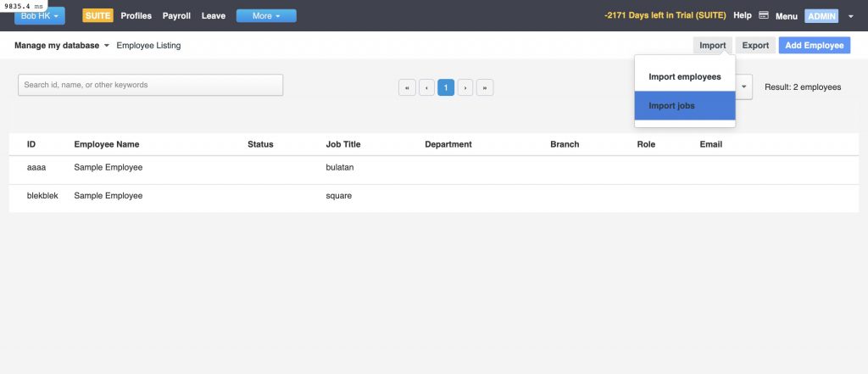The image size is (868, 374).
Task: Click the Email column header
Action: click(x=711, y=144)
